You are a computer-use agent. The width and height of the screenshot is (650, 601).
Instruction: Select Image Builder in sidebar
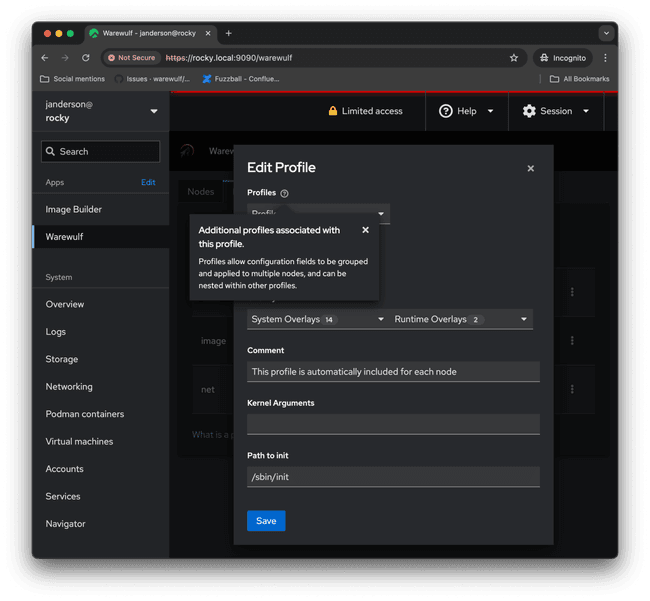click(74, 210)
